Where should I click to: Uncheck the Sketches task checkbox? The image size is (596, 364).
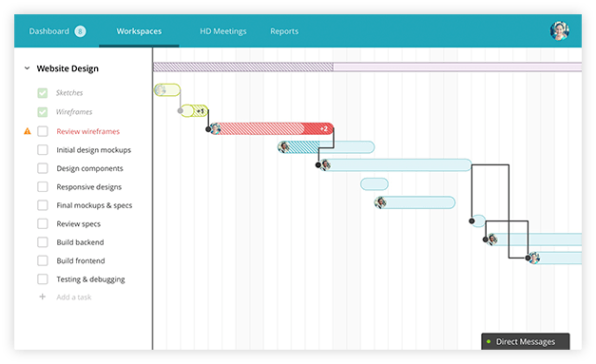[x=43, y=93]
